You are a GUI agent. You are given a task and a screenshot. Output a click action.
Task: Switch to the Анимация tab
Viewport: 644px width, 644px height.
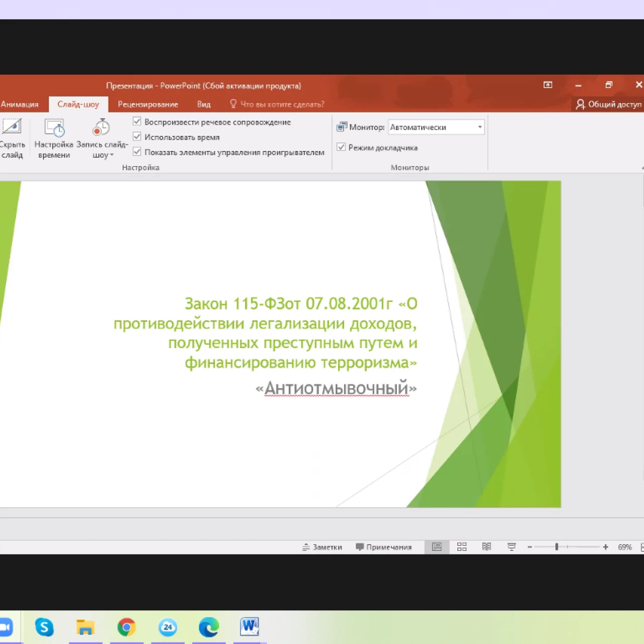[x=19, y=104]
